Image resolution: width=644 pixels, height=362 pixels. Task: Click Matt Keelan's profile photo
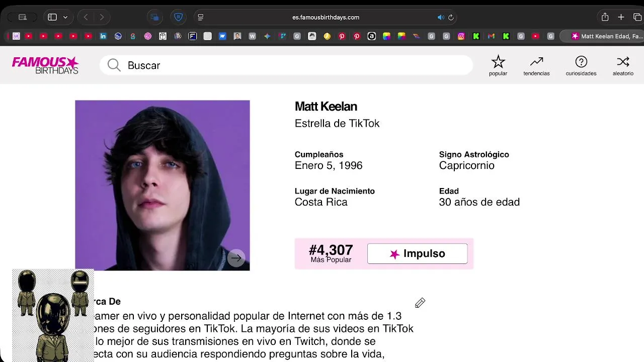tap(163, 185)
